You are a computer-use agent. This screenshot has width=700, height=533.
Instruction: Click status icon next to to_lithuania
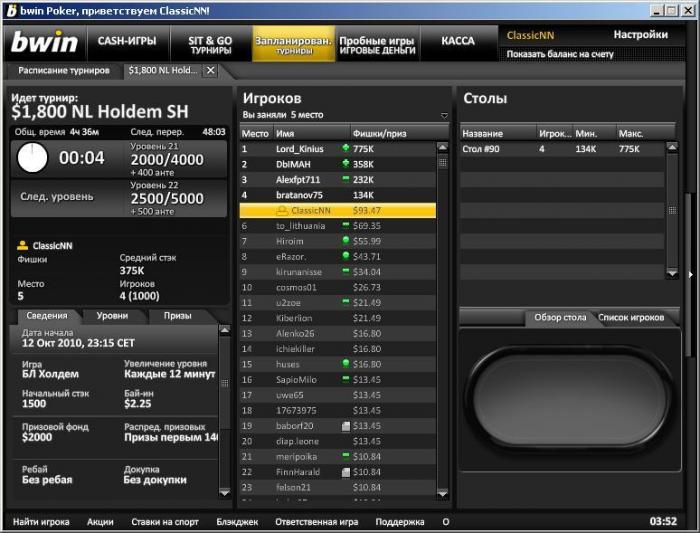tap(346, 225)
